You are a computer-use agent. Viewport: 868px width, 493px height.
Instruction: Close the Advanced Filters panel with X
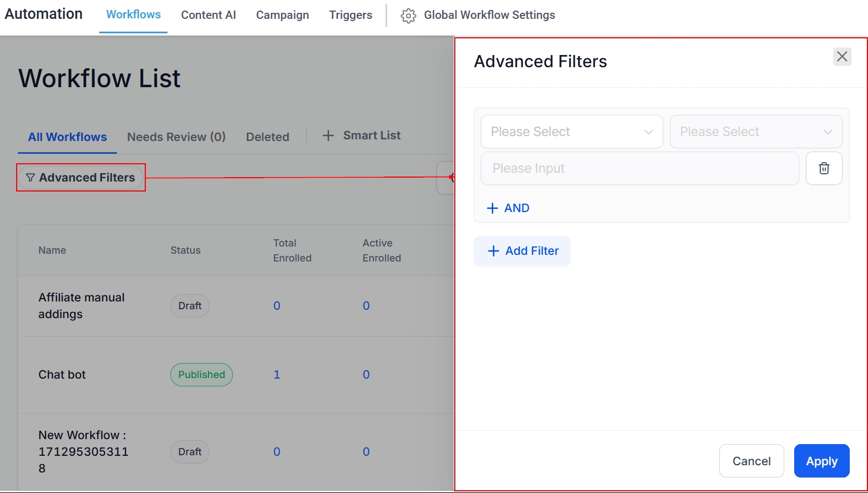pos(842,56)
